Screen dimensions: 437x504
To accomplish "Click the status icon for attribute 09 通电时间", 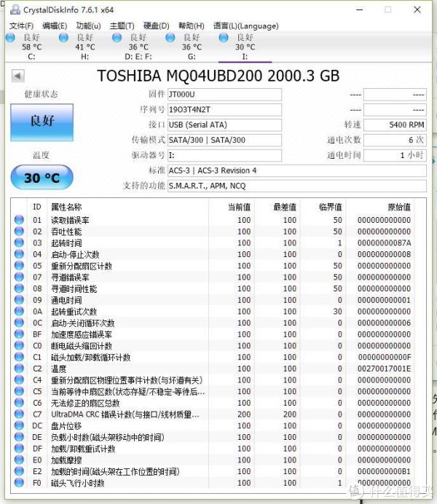I will pyautogui.click(x=19, y=299).
